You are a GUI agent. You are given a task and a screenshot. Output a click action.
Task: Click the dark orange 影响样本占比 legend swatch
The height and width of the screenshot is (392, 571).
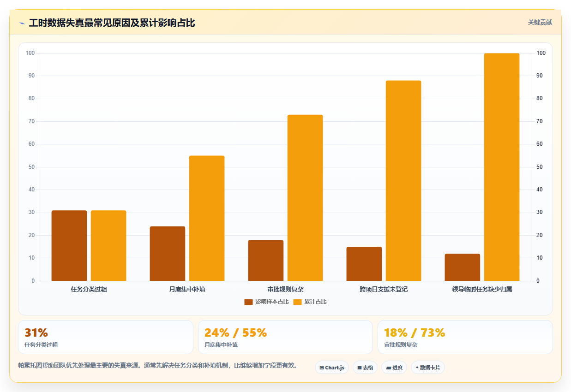(x=248, y=302)
